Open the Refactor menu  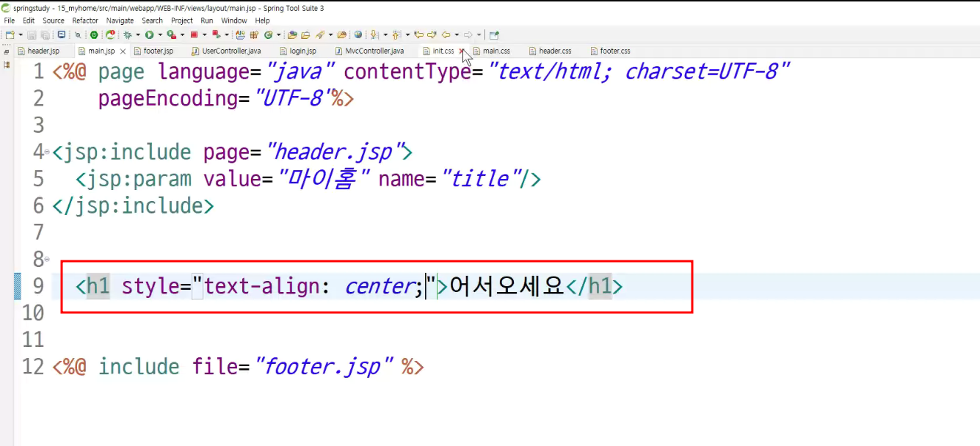85,21
